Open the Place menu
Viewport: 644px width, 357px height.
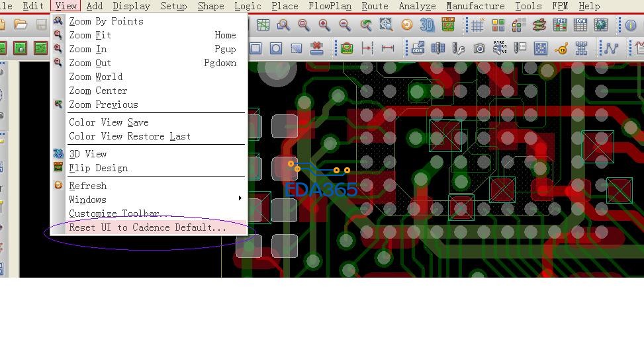pos(285,6)
